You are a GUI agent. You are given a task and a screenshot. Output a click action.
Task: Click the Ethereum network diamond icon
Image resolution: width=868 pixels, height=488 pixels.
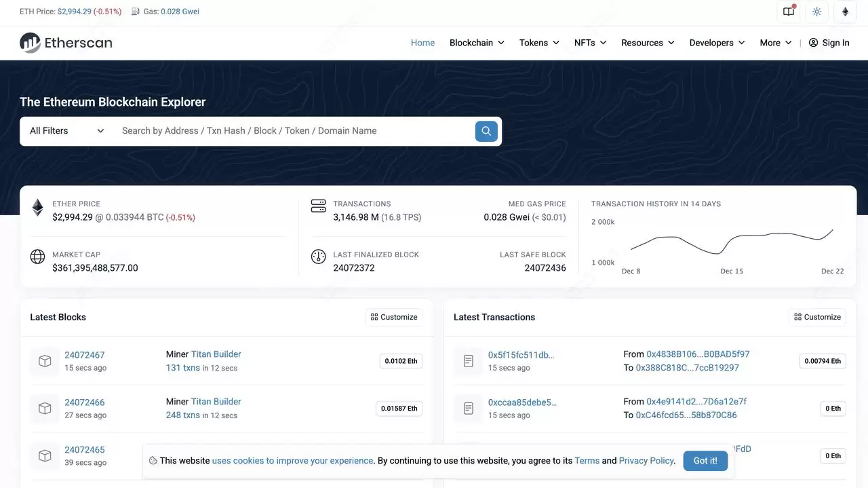(x=845, y=12)
